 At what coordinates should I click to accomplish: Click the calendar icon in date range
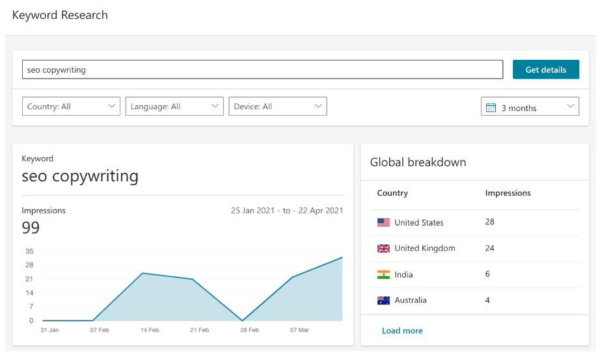pos(491,108)
